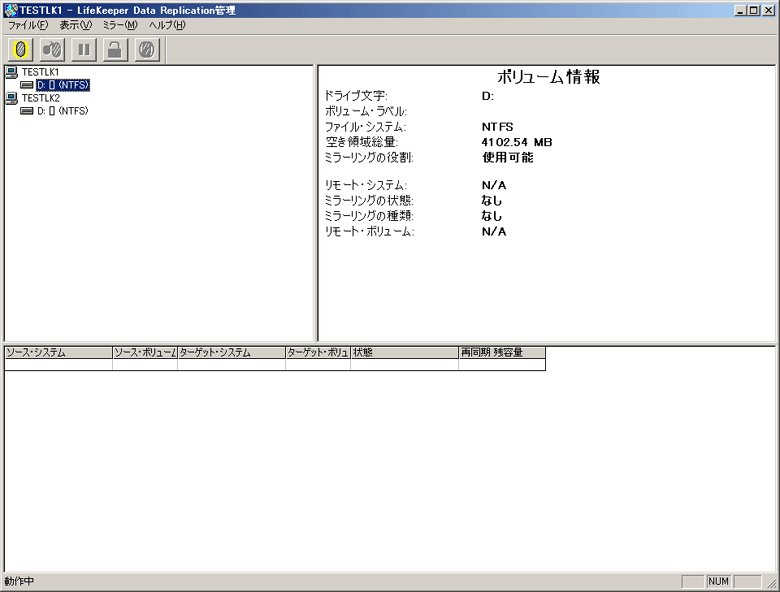The height and width of the screenshot is (592, 780).
Task: Click the TESTLK1 computer icon in tree
Action: pyautogui.click(x=12, y=73)
